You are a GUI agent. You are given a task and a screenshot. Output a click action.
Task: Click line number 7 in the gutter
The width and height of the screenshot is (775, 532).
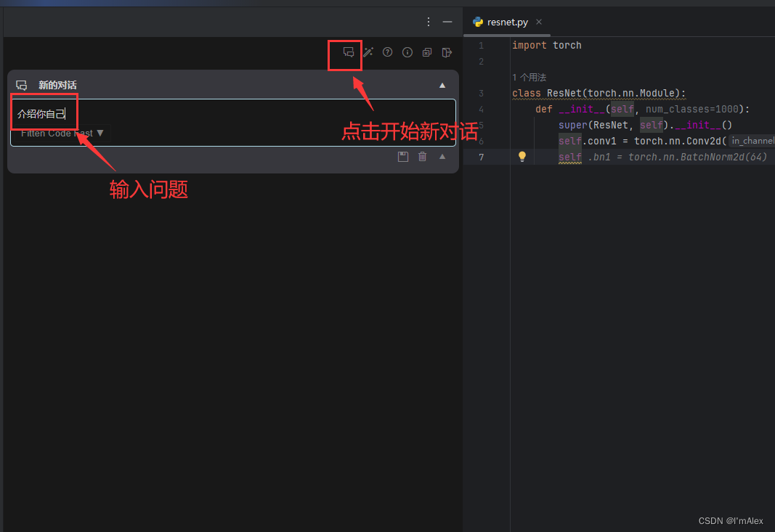point(482,157)
